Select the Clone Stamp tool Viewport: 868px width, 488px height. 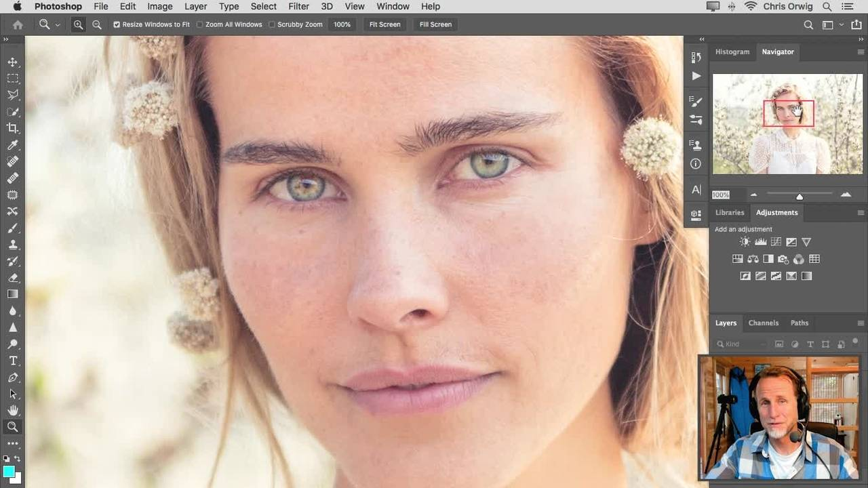point(13,244)
